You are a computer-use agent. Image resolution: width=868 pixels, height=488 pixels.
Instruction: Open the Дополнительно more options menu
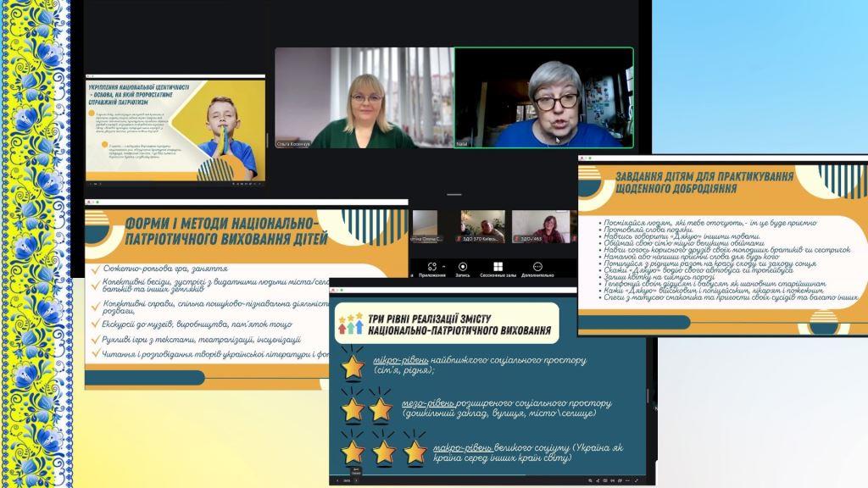pos(537,267)
